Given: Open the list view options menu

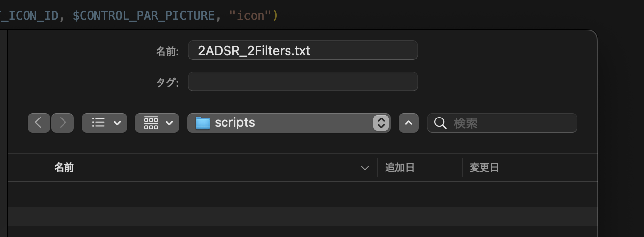Looking at the screenshot, I should coord(104,123).
